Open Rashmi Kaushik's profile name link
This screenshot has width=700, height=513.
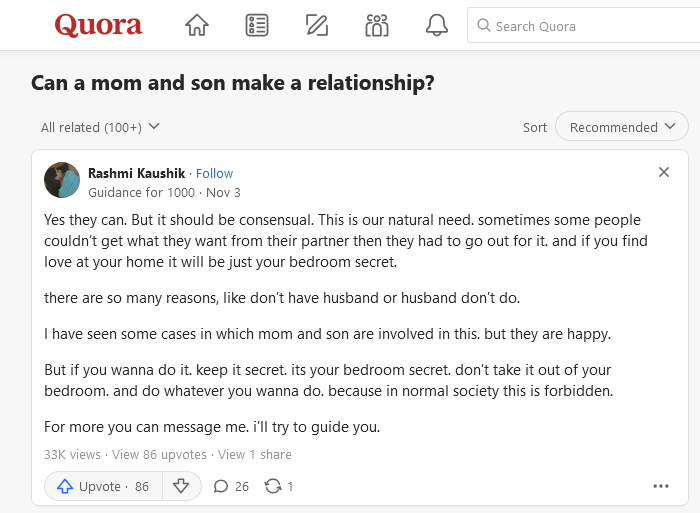136,173
